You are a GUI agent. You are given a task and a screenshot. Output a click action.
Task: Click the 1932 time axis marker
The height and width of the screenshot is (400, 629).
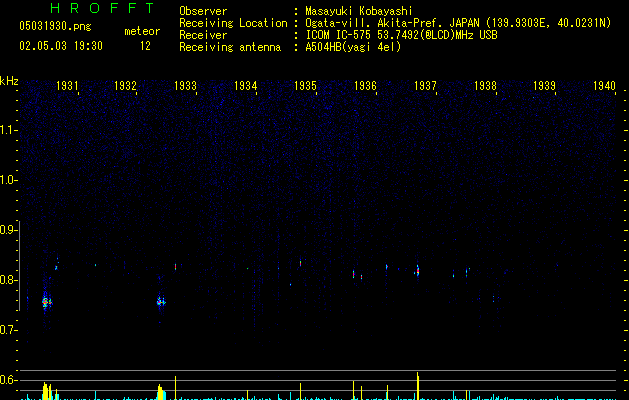pos(126,86)
